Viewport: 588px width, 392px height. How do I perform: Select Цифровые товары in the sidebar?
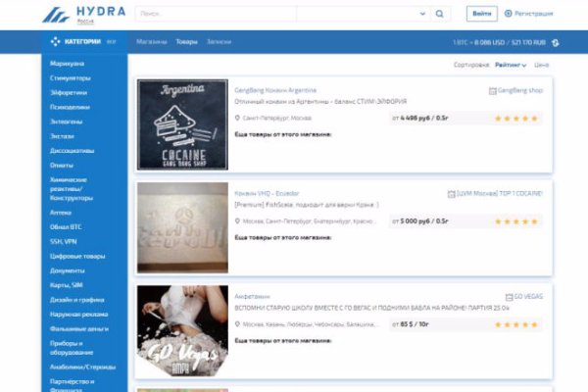pyautogui.click(x=72, y=257)
